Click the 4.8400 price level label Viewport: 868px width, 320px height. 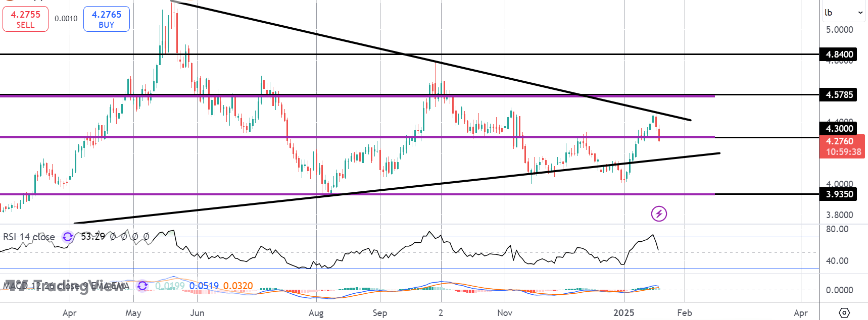[838, 54]
